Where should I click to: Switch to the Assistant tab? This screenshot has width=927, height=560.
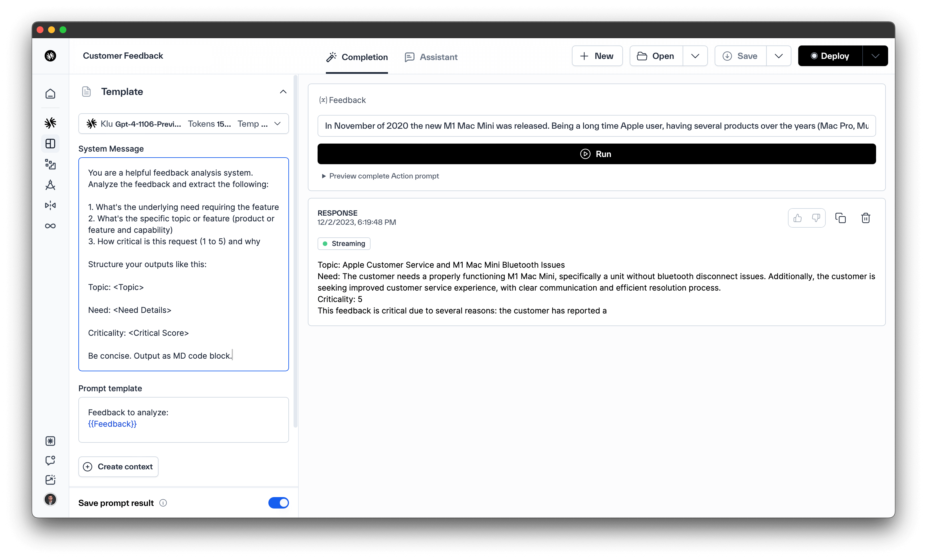tap(431, 57)
